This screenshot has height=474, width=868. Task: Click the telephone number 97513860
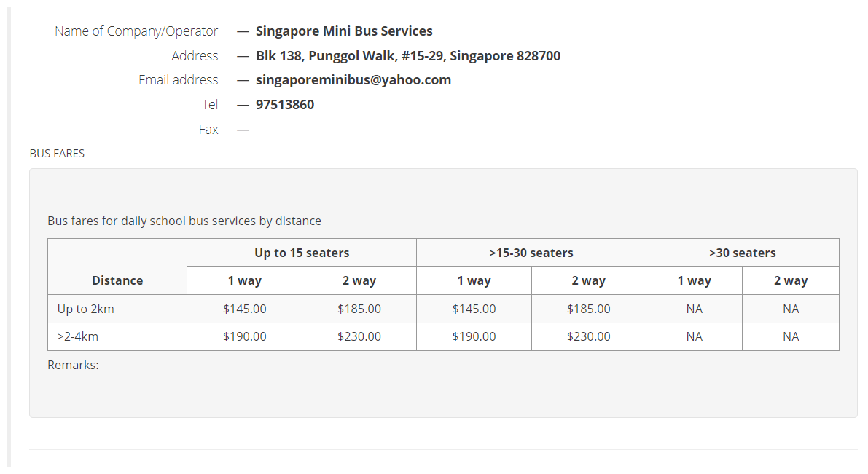285,105
